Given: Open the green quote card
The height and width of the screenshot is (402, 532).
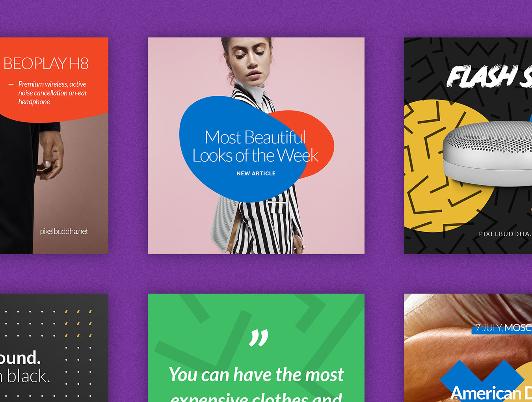Looking at the screenshot, I should pyautogui.click(x=256, y=348).
